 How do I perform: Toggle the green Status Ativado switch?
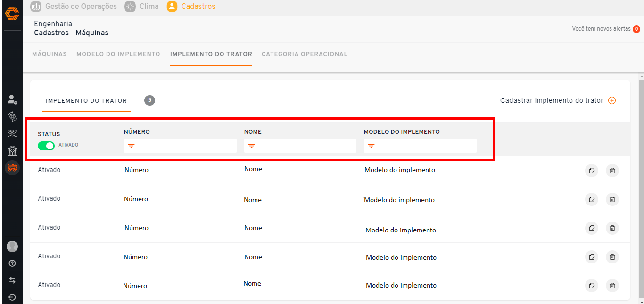click(46, 146)
